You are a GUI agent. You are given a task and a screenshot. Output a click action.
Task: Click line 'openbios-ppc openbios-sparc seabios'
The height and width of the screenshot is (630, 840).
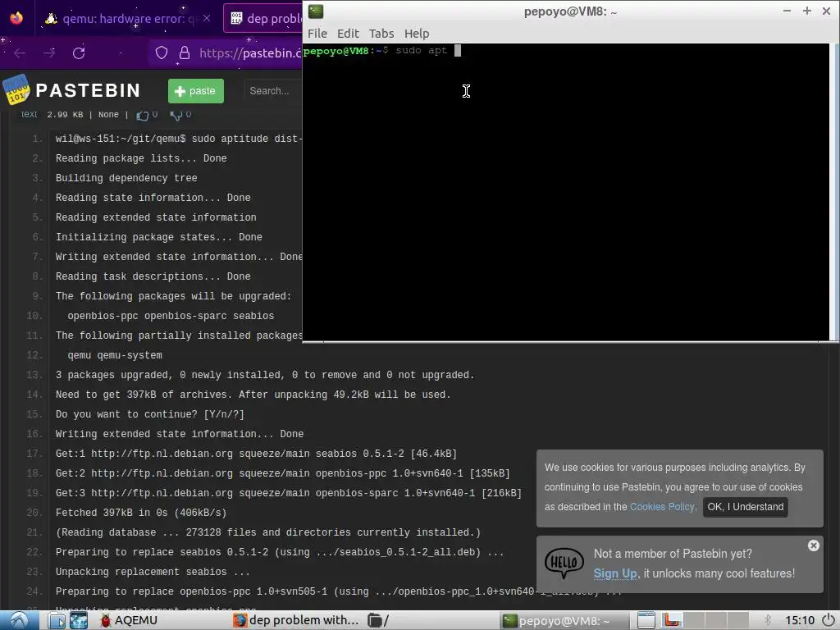coord(171,316)
